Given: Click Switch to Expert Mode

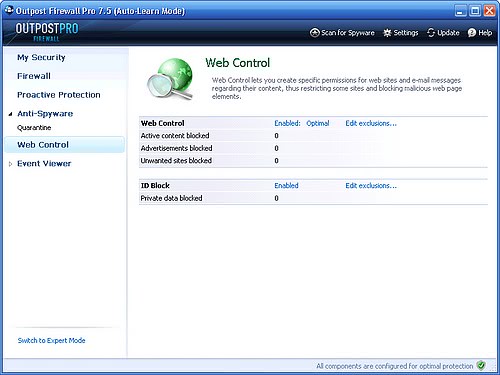Looking at the screenshot, I should coord(51,340).
